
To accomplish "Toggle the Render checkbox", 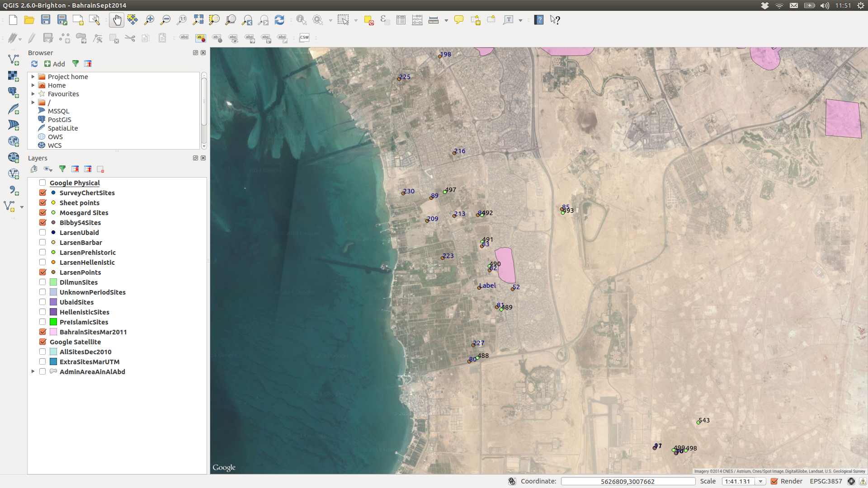I will coord(774,481).
